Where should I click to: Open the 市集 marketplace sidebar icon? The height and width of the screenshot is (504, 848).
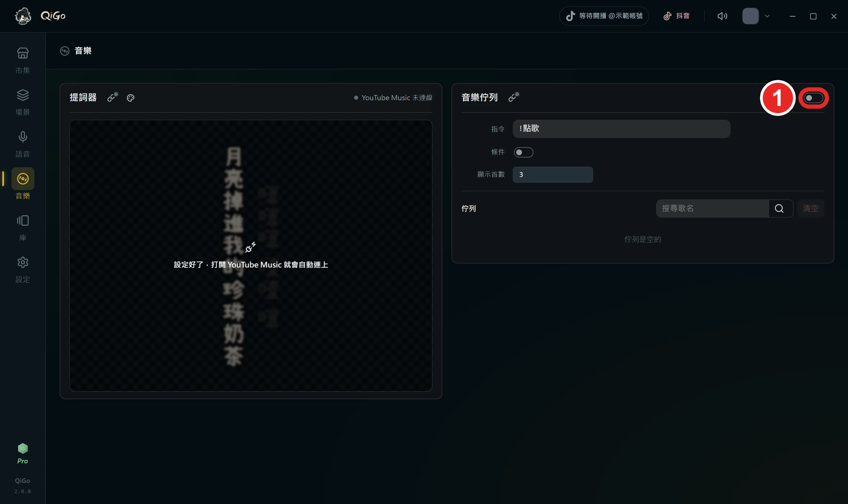pos(23,60)
